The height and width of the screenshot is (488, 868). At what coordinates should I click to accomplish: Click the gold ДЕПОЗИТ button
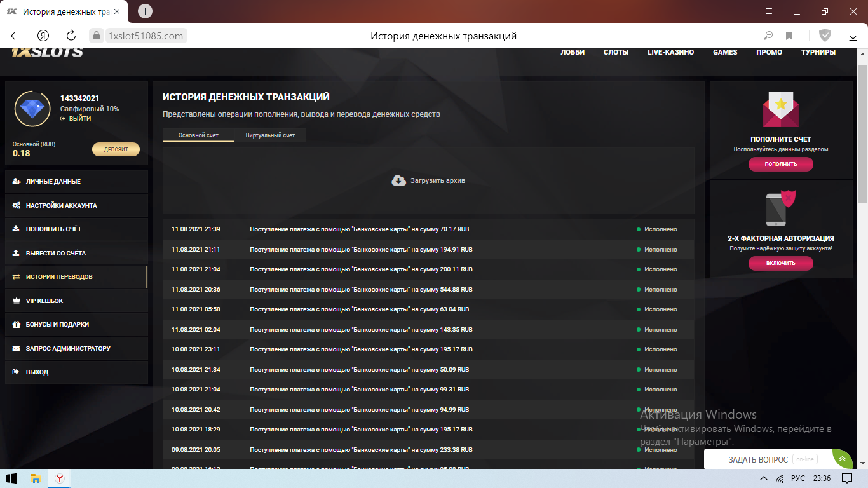pos(116,149)
